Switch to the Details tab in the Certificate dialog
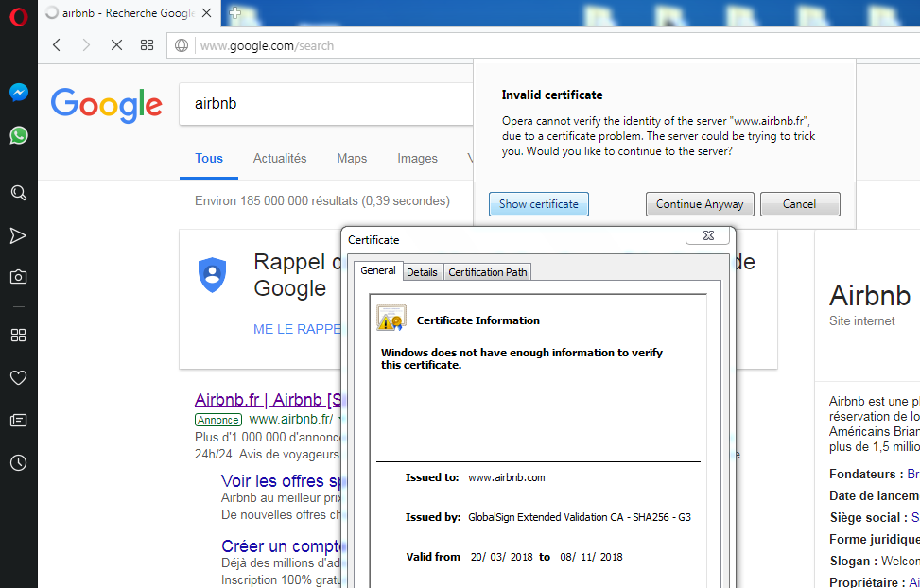This screenshot has height=588, width=920. coord(422,272)
